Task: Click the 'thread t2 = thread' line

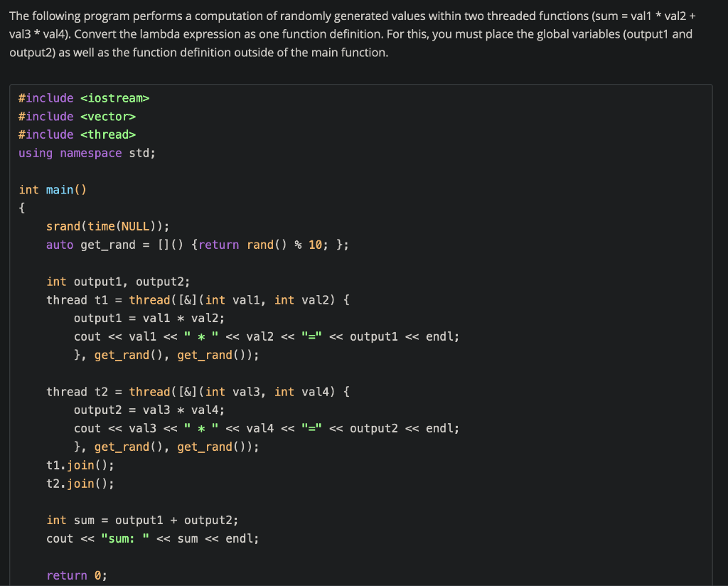Action: (198, 392)
